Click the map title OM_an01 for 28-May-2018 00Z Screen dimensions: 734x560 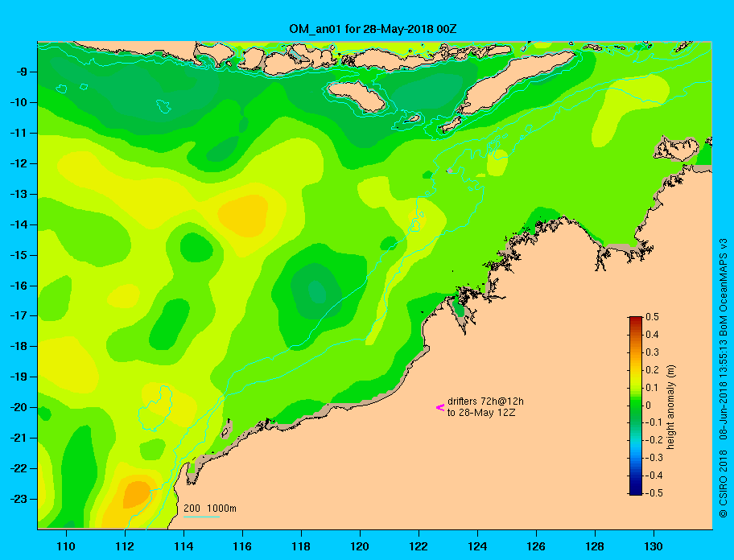coord(373,29)
